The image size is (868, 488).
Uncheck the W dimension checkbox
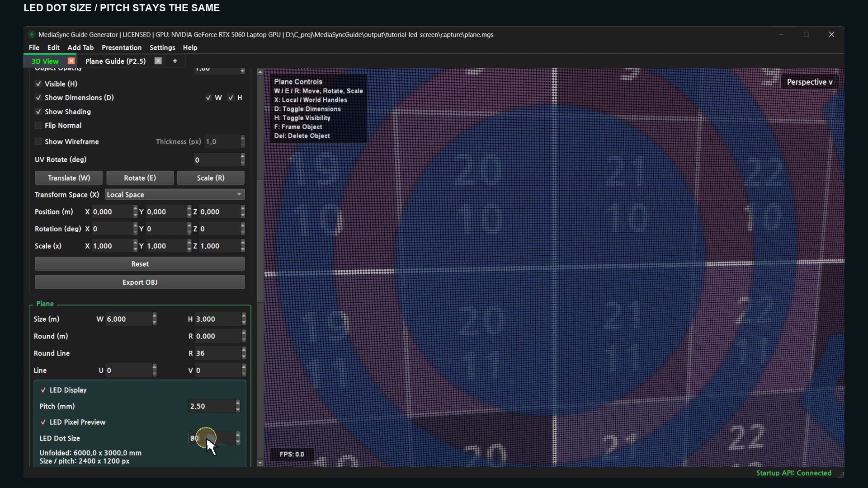pyautogui.click(x=208, y=98)
